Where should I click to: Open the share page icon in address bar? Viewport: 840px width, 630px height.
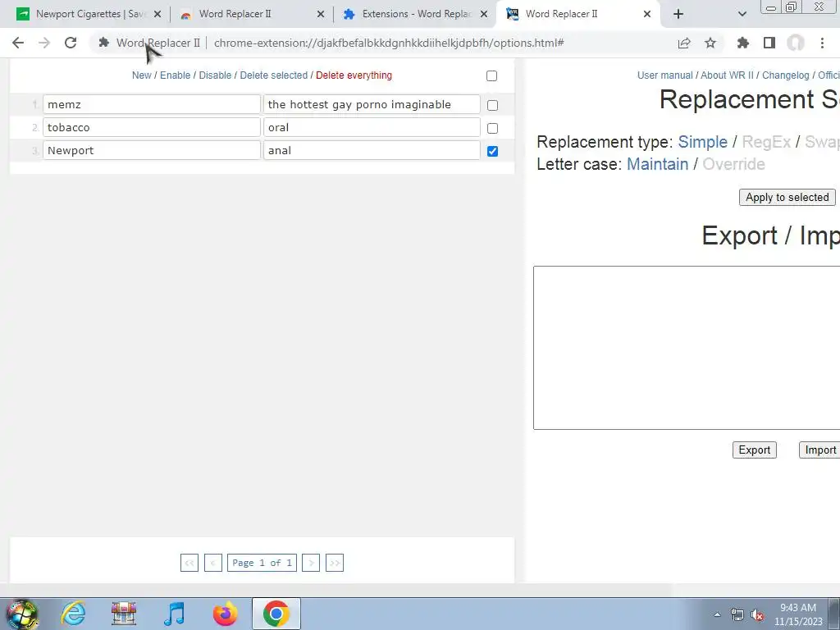[684, 43]
